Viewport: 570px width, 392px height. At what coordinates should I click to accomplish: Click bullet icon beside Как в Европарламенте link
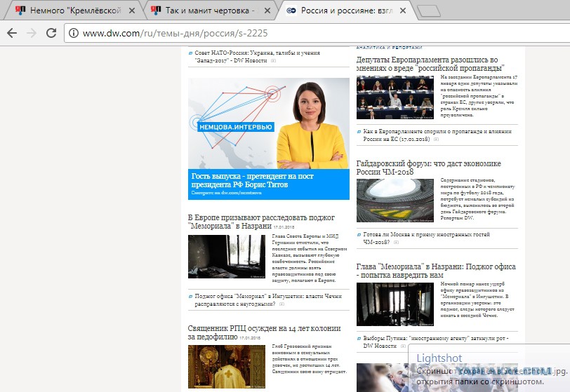click(x=359, y=132)
